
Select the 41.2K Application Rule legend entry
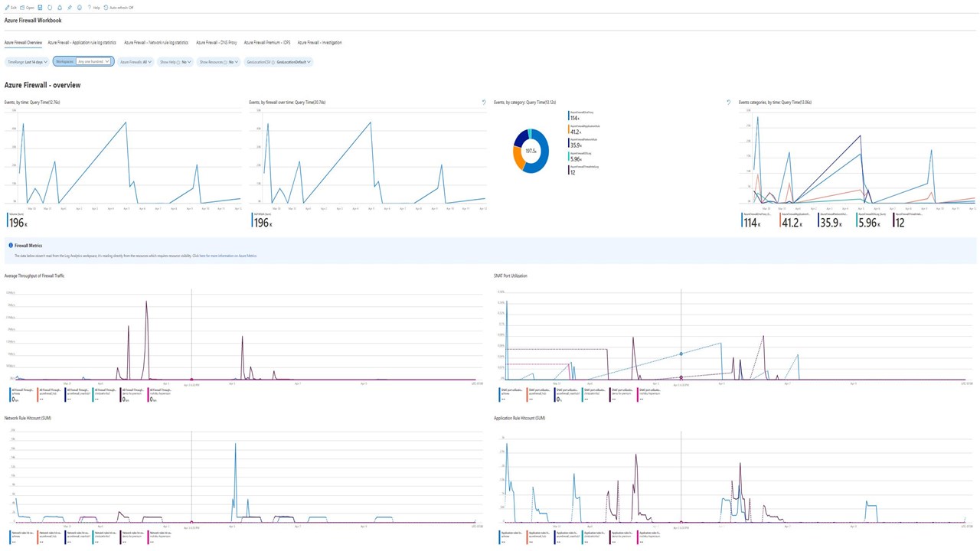583,129
